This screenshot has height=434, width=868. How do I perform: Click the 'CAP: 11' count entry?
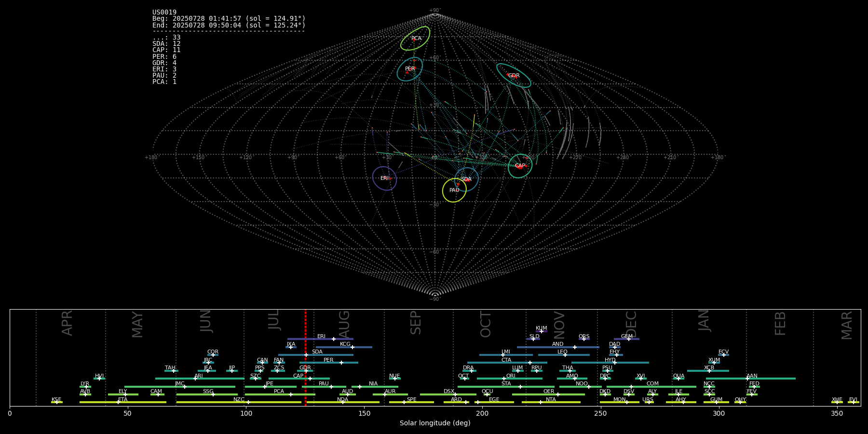tap(166, 50)
